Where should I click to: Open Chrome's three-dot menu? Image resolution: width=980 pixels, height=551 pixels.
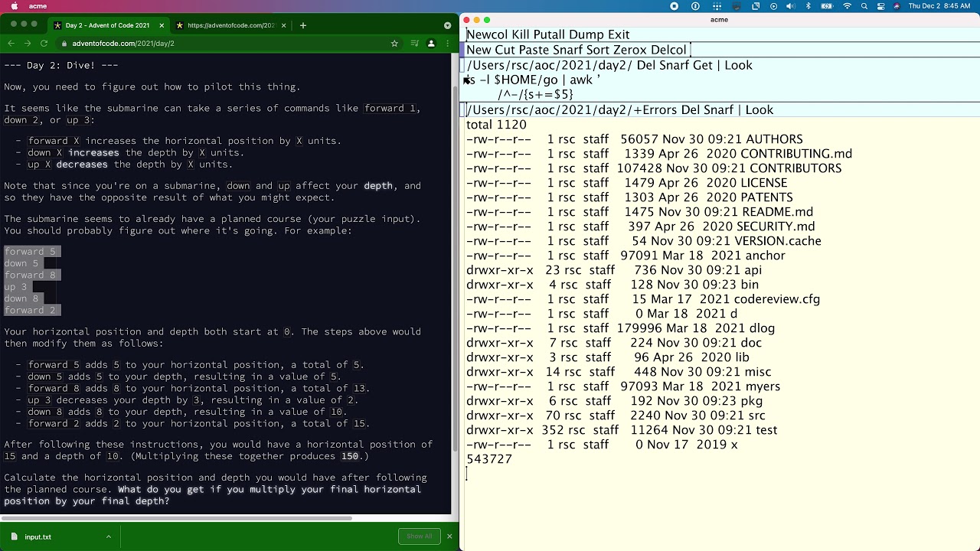point(447,44)
